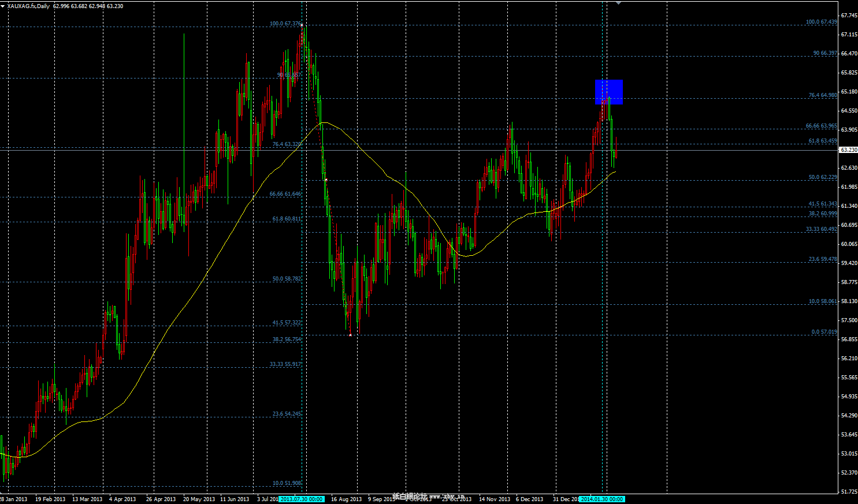The width and height of the screenshot is (858, 504).
Task: Click the current price label 63.230
Action: tap(848, 150)
